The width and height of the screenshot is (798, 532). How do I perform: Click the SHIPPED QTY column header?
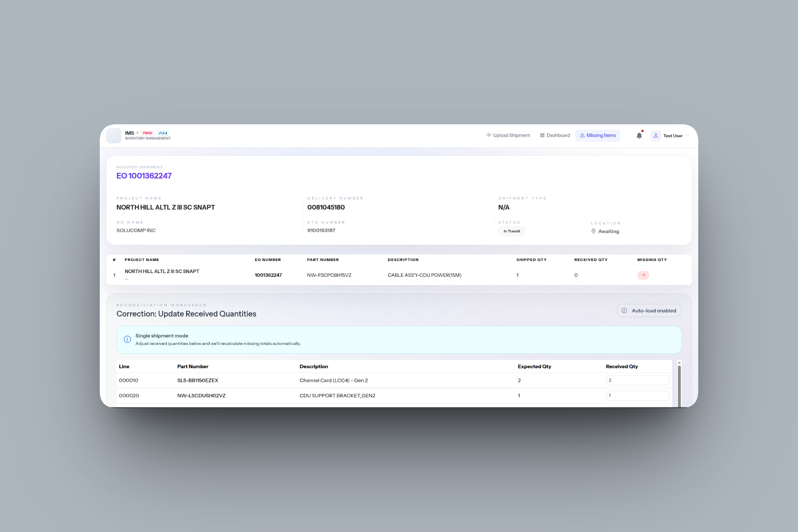click(x=531, y=260)
